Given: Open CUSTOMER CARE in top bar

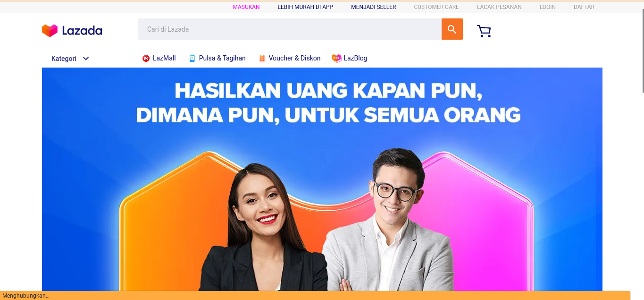Looking at the screenshot, I should coord(436,7).
